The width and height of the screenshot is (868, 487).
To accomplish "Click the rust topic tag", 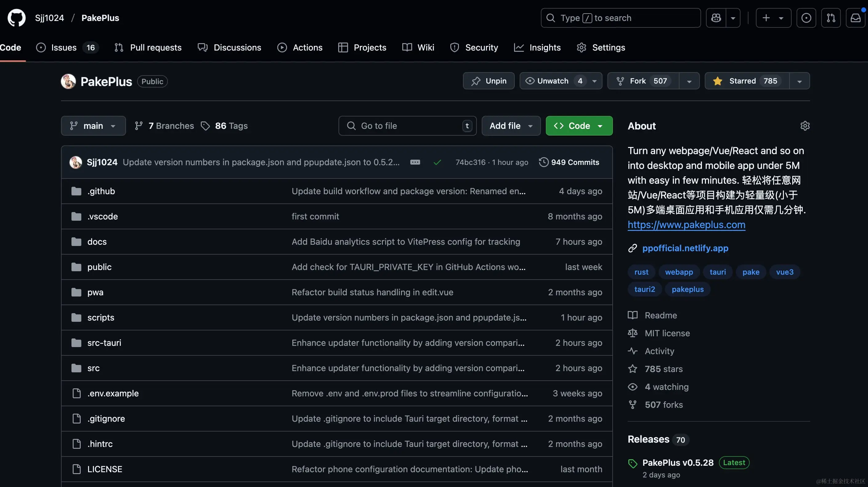I will pos(641,272).
